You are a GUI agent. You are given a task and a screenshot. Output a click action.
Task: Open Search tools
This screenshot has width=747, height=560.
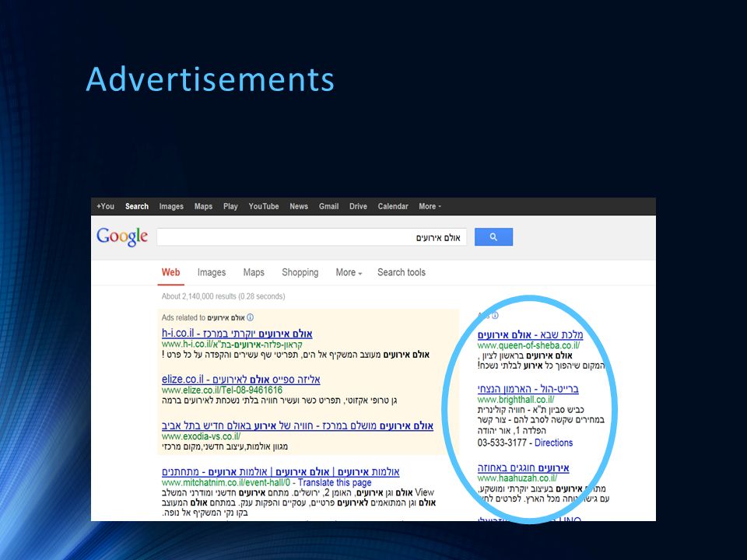pos(402,272)
